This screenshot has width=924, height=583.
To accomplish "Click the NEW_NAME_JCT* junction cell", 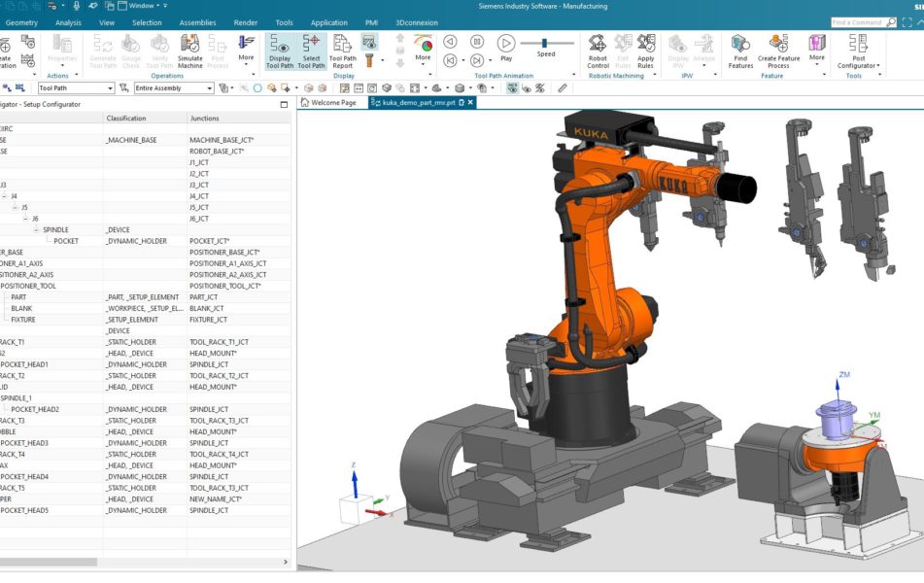I will coord(216,499).
